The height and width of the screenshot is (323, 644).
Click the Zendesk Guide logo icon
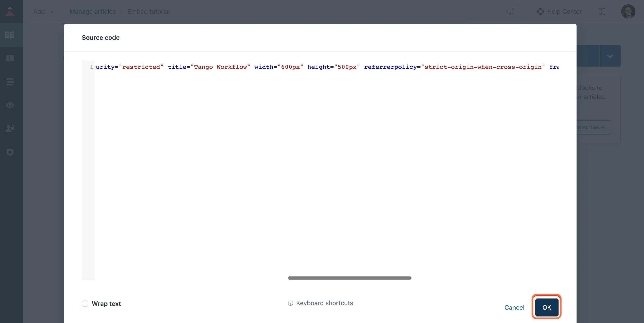coord(10,11)
